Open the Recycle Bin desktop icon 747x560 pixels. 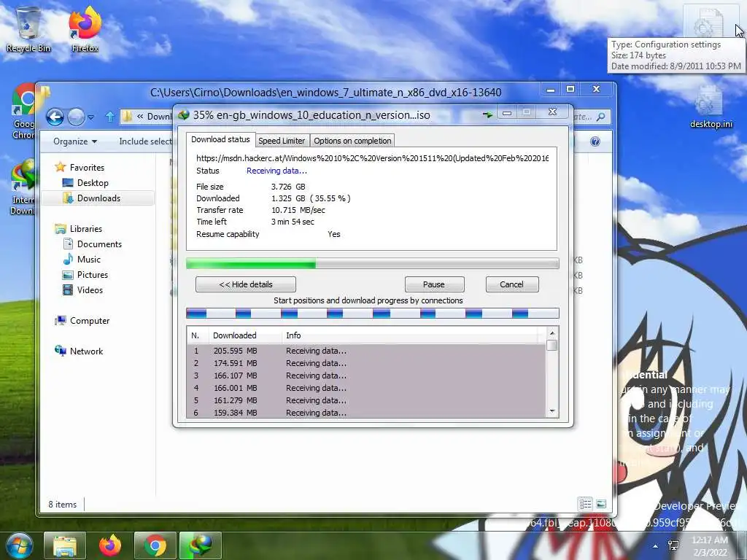28,28
